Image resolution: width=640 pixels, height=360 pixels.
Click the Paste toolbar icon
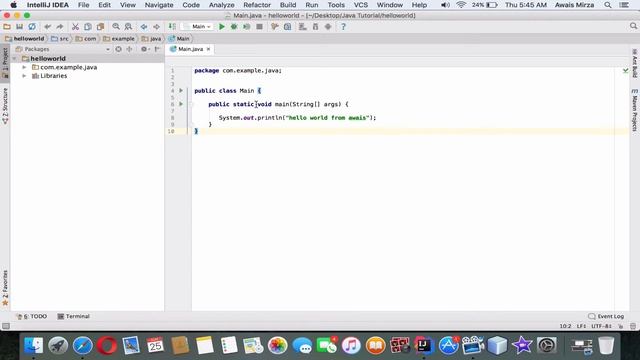[100, 27]
